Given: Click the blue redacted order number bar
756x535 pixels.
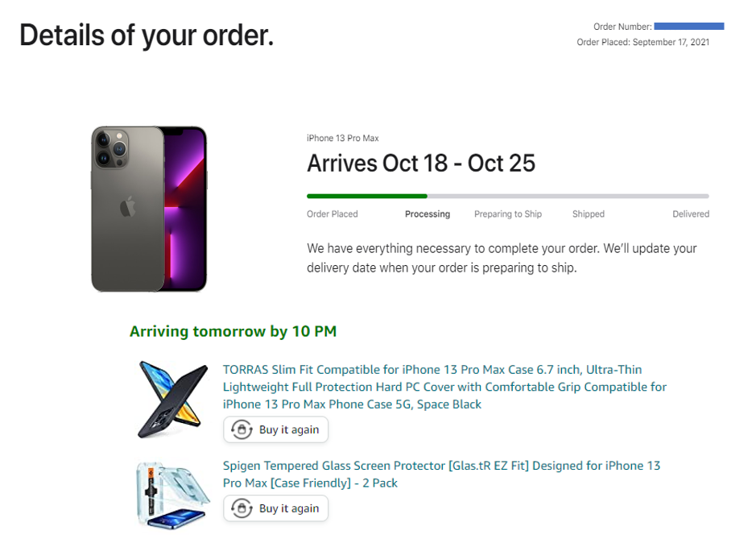Looking at the screenshot, I should [688, 27].
